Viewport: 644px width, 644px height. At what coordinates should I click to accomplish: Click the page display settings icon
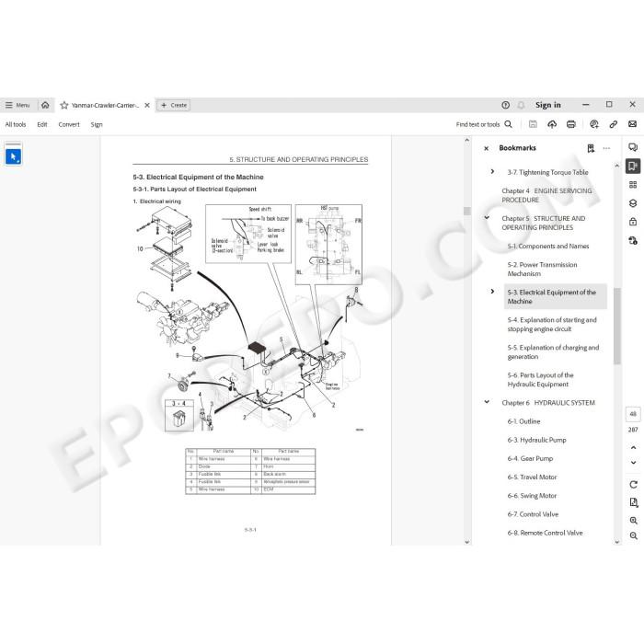tap(633, 502)
